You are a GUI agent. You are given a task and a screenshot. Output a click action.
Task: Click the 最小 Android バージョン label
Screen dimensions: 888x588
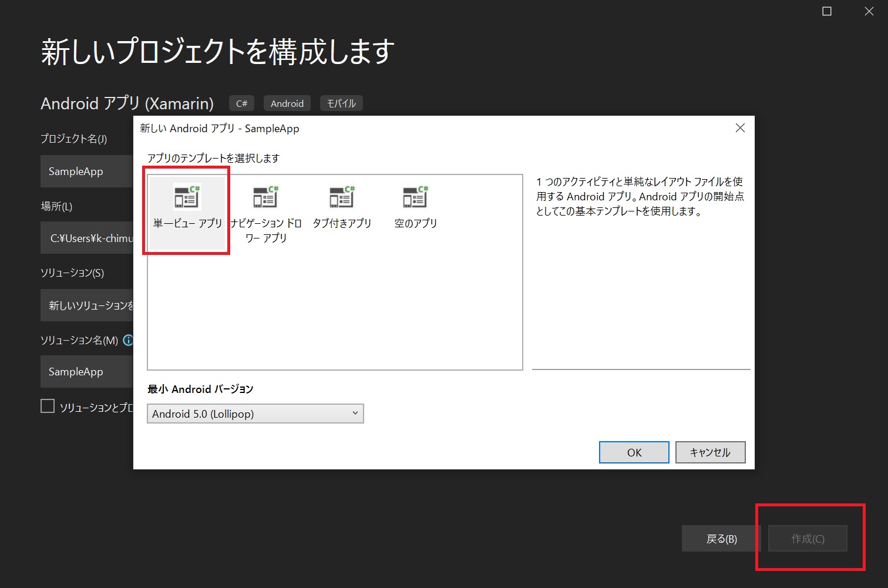(x=200, y=389)
